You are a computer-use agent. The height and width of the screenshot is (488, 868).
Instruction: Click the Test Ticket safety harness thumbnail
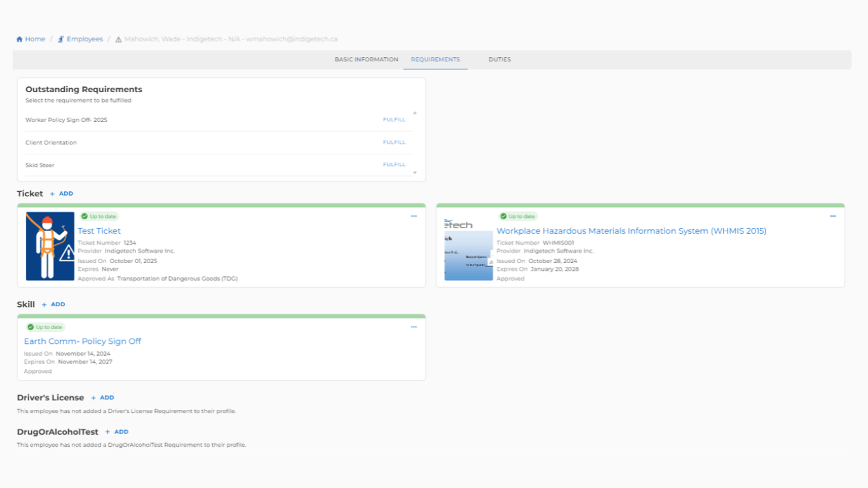pyautogui.click(x=50, y=247)
